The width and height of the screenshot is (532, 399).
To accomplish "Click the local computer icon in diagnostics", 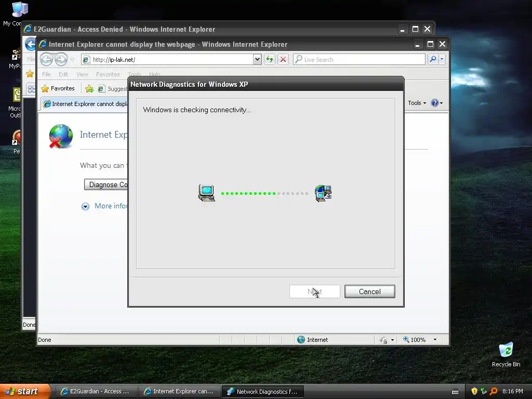I will 207,193.
